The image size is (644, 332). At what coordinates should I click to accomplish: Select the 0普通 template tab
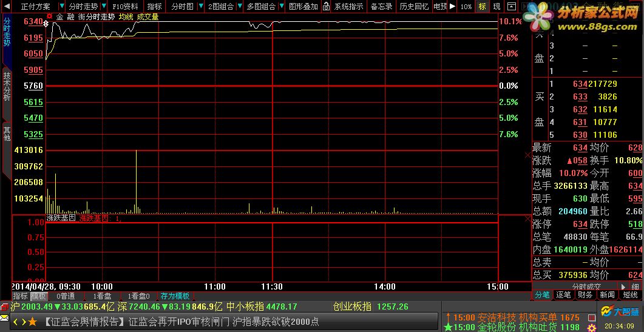(66, 296)
